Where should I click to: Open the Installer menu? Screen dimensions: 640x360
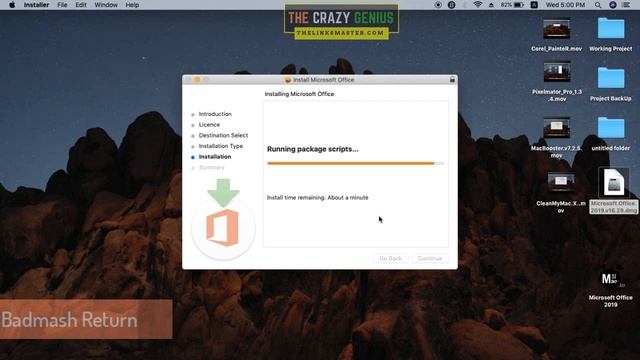pos(36,5)
